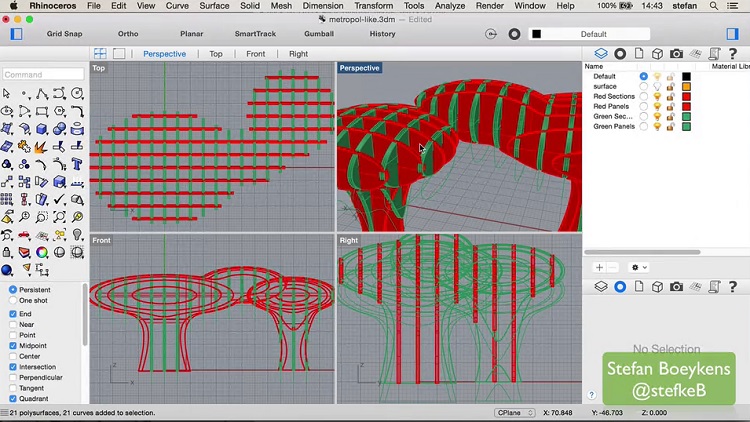
Task: Toggle Ortho mode button
Action: point(128,34)
